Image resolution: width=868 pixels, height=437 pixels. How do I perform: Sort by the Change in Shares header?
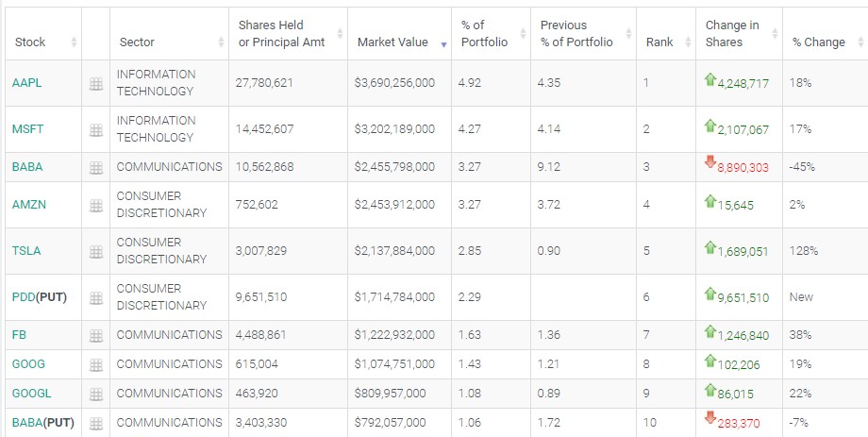tap(731, 34)
